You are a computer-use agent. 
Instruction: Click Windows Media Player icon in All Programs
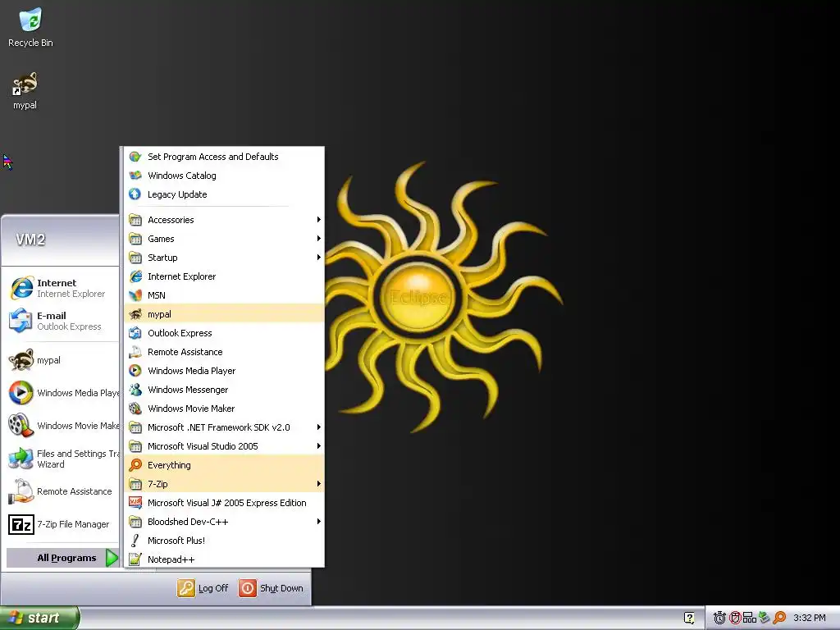135,371
